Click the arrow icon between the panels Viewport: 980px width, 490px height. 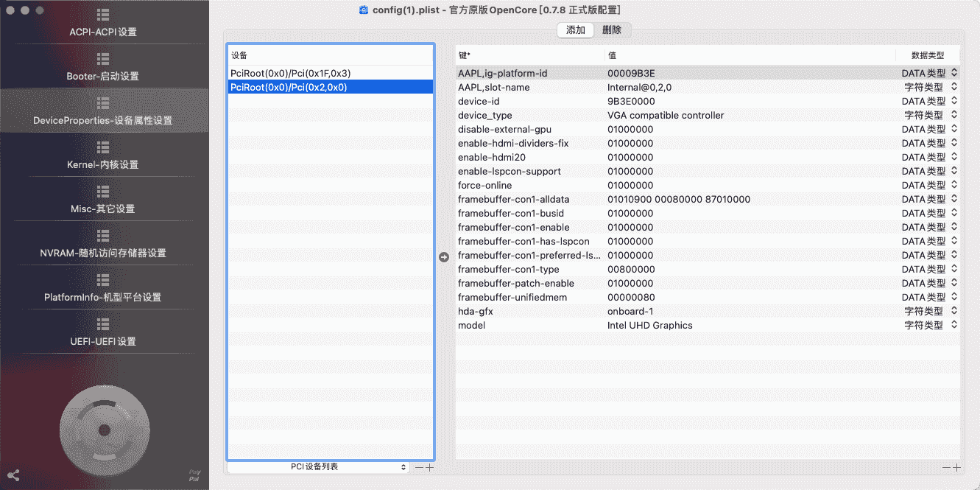coord(444,256)
